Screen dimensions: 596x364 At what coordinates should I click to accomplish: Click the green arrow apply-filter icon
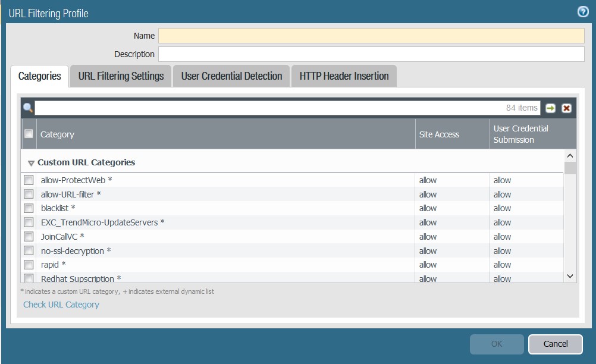[551, 108]
